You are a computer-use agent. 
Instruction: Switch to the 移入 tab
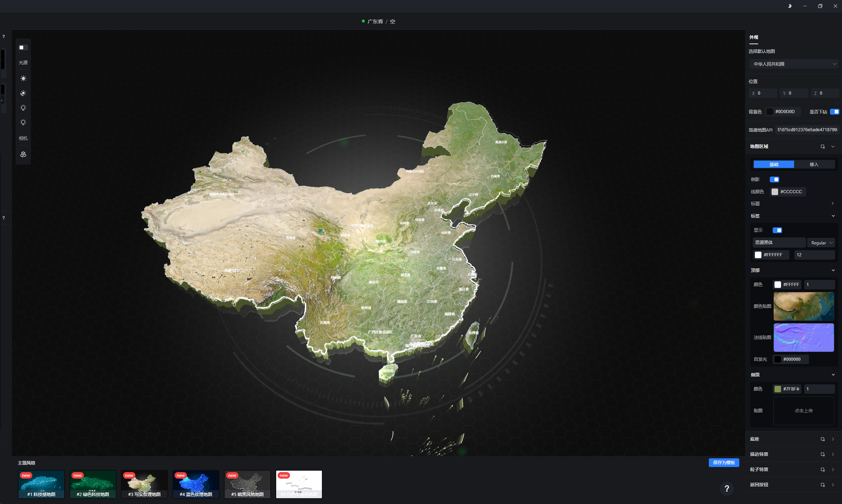814,165
